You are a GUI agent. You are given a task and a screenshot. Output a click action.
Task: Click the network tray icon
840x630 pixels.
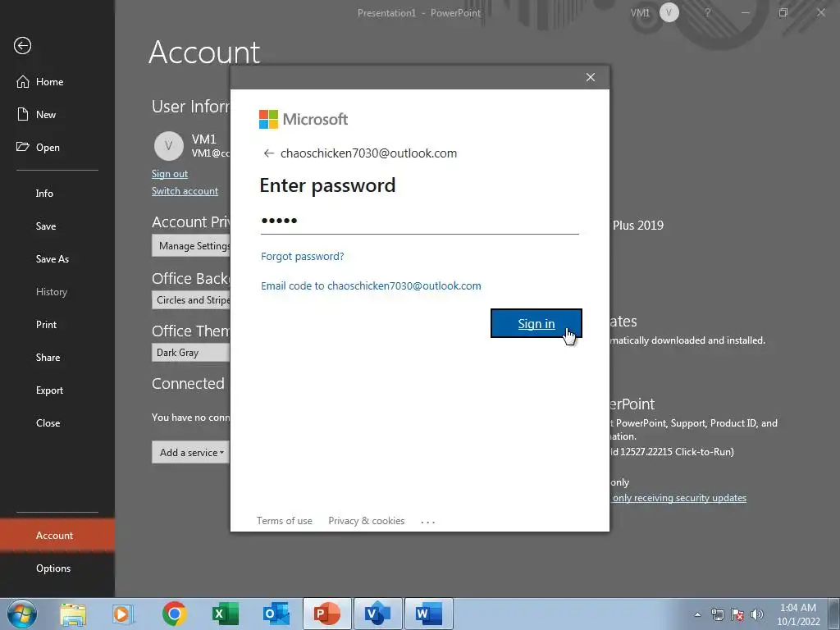click(717, 614)
